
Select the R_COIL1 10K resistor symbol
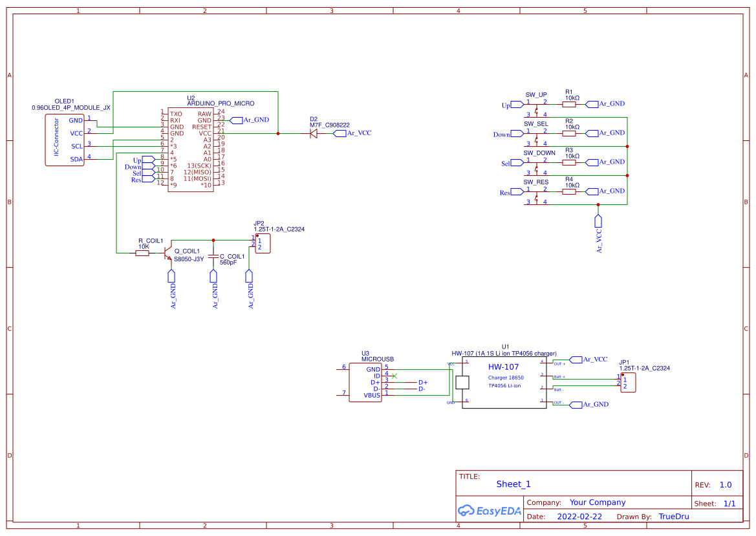[x=142, y=253]
